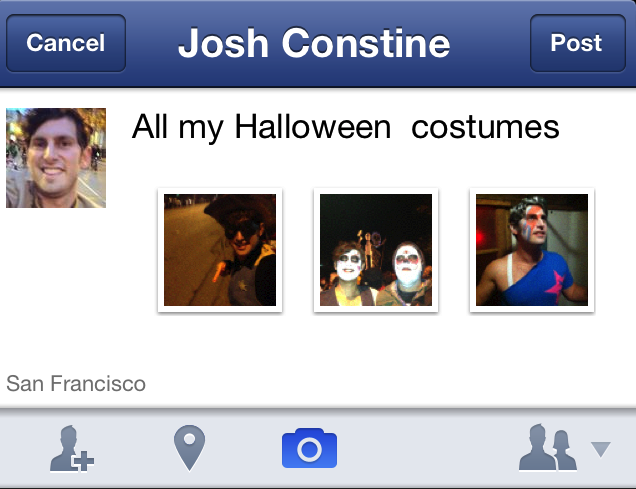636x489 pixels.
Task: Select the photo with white-painted faces
Action: point(376,250)
